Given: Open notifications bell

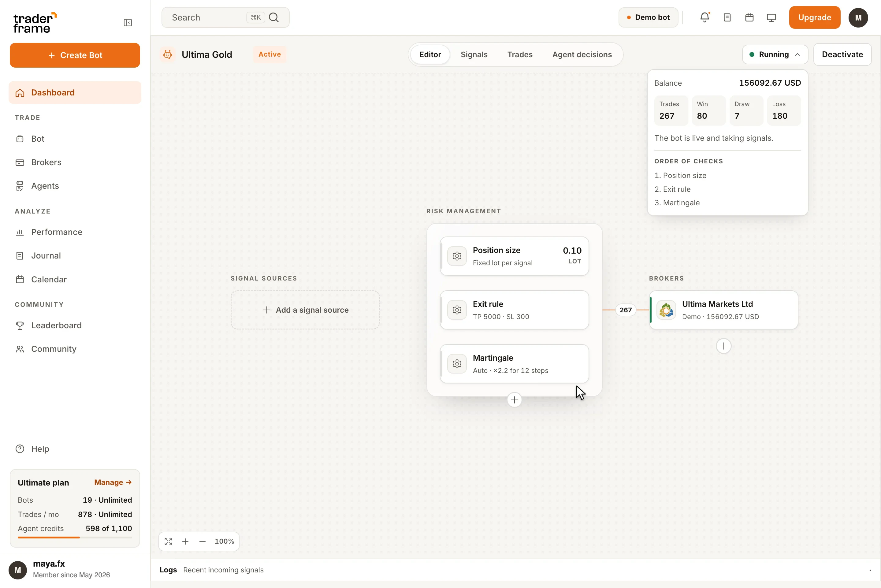Looking at the screenshot, I should tap(705, 18).
